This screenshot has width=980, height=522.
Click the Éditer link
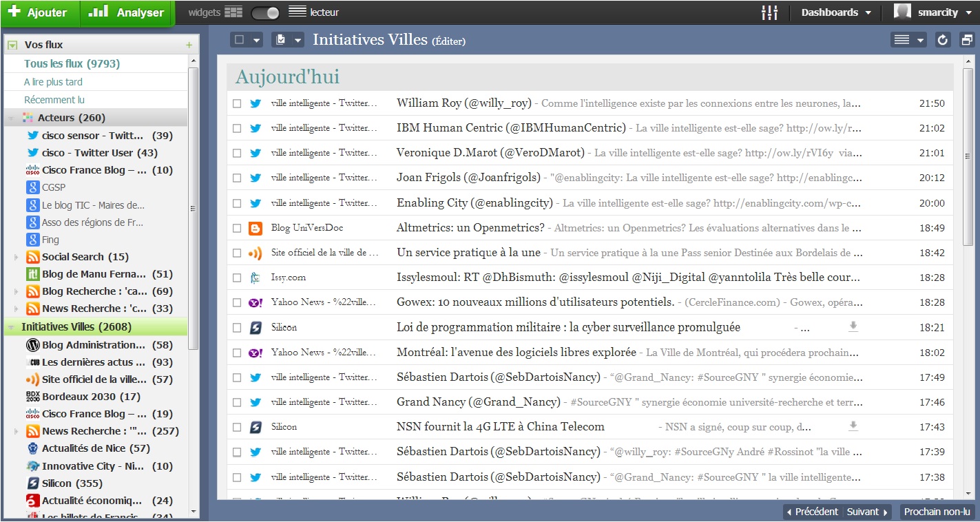coord(448,41)
